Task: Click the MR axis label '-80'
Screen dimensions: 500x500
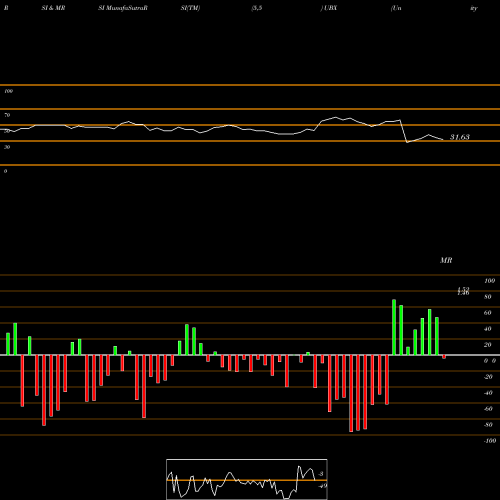Action: pyautogui.click(x=488, y=425)
